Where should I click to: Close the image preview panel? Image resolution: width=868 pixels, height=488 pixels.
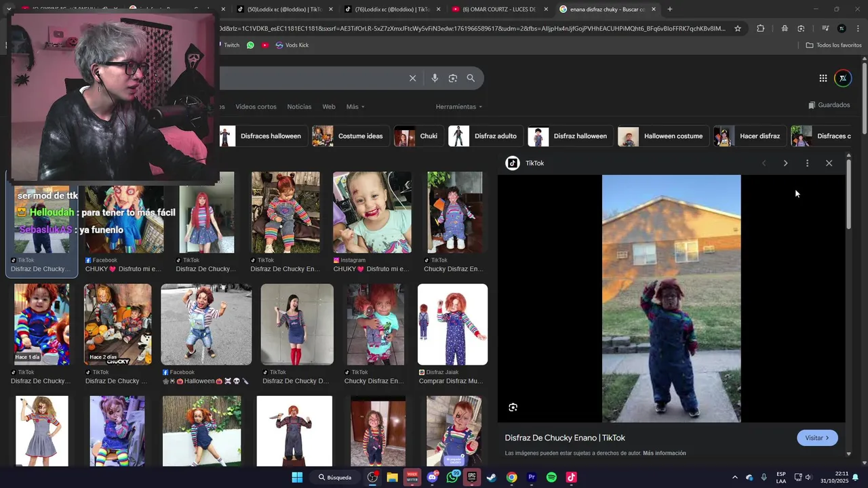pos(829,163)
